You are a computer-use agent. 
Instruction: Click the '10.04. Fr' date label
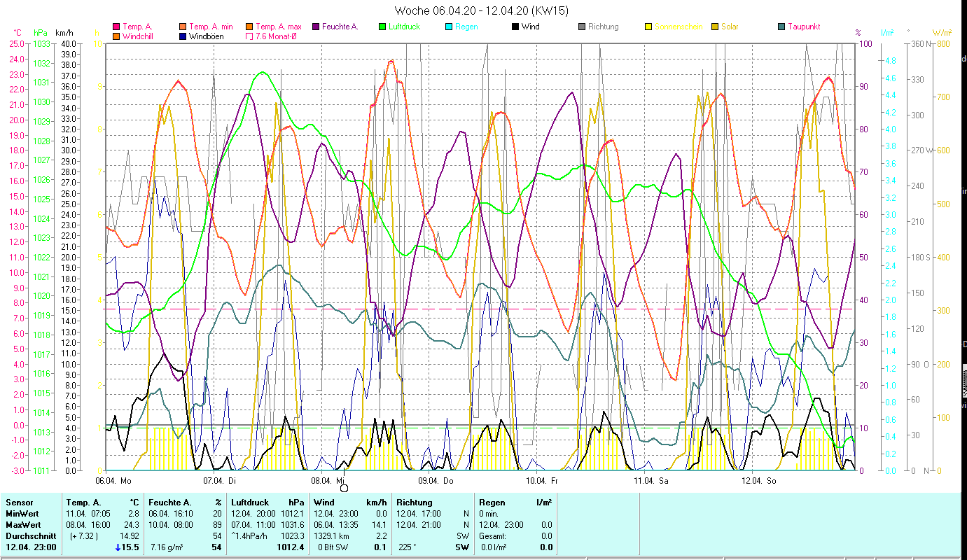(543, 481)
